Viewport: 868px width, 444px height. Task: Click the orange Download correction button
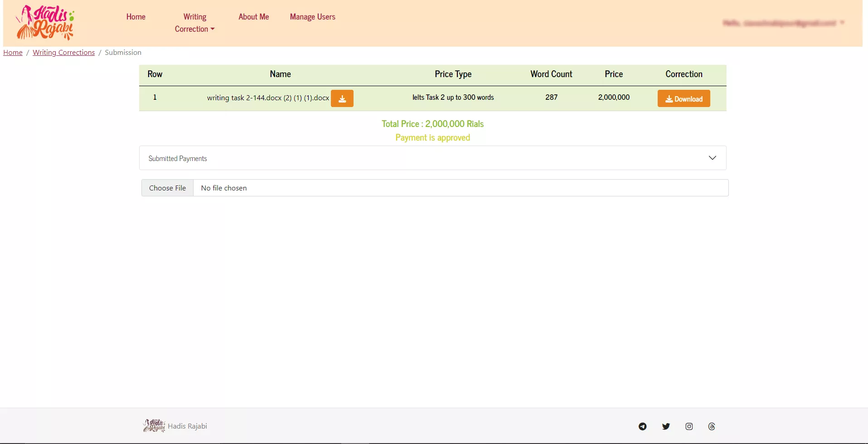click(x=683, y=99)
